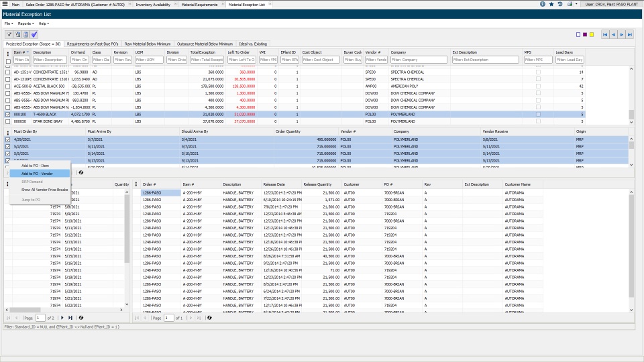Go to previous record navigation arrow
This screenshot has width=644, height=362.
click(613, 34)
